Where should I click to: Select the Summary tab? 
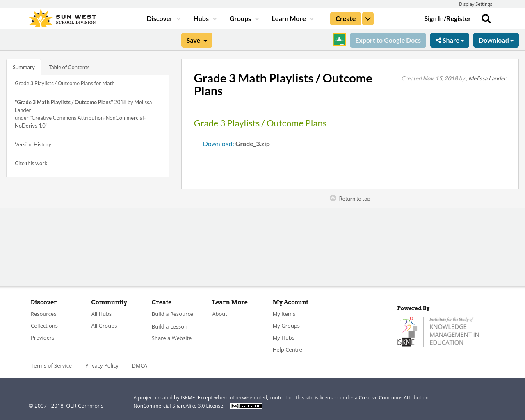tap(24, 67)
